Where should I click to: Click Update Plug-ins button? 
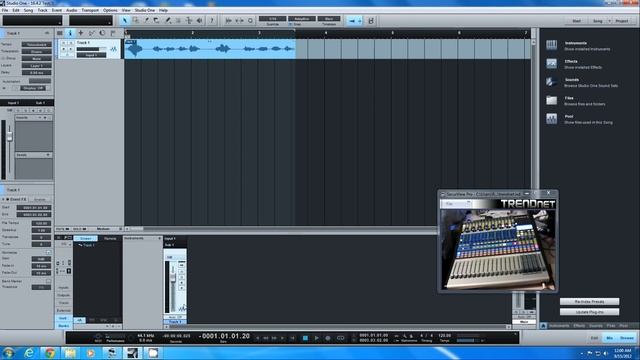click(x=589, y=312)
